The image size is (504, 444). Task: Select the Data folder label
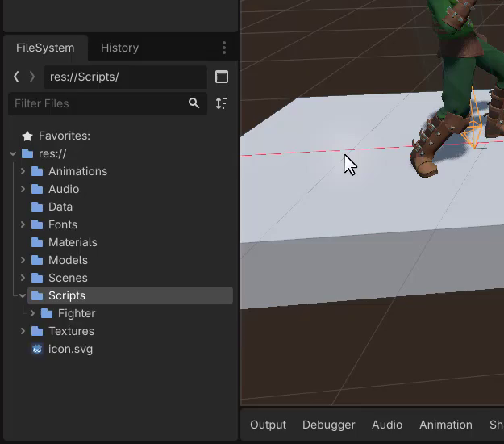[x=60, y=207]
